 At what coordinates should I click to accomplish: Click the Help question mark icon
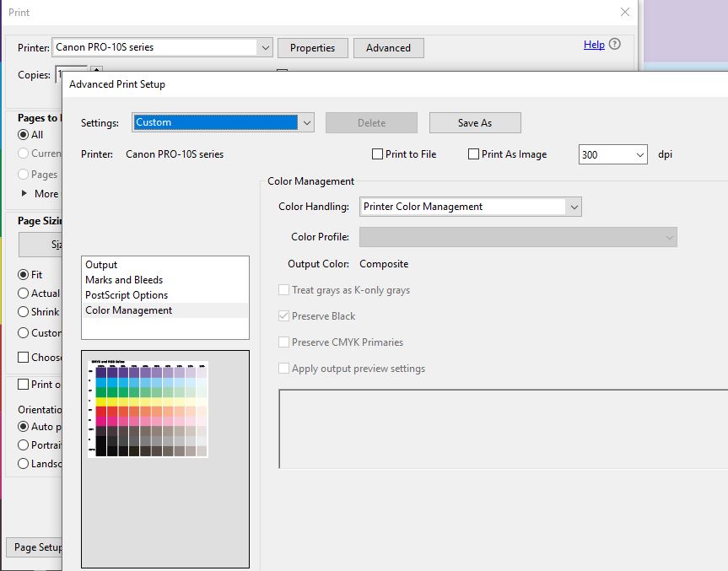tap(615, 45)
